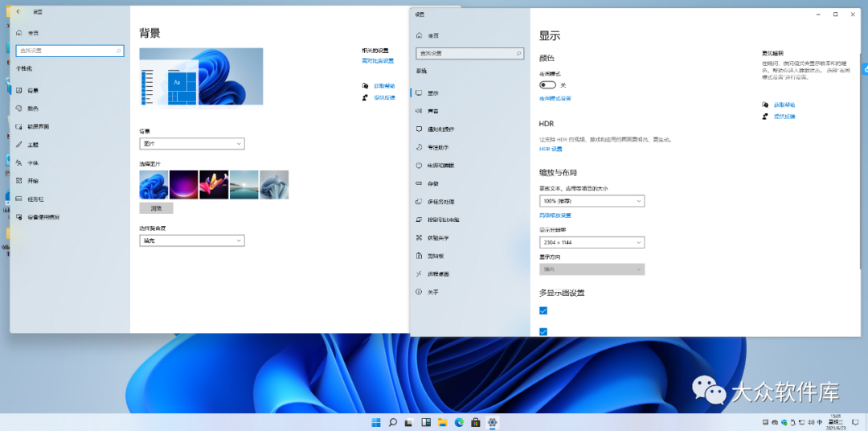The image size is (868, 431).
Task: Focus search box in the Display window
Action: coord(469,54)
